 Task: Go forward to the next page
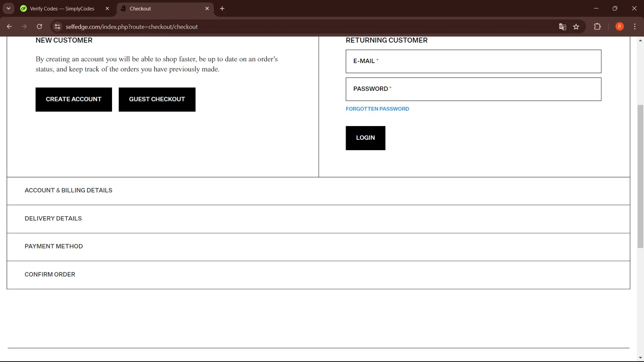(24, 27)
